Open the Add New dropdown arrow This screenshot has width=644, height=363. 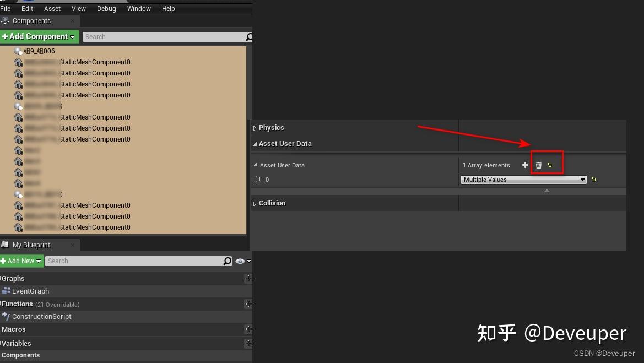pos(37,261)
